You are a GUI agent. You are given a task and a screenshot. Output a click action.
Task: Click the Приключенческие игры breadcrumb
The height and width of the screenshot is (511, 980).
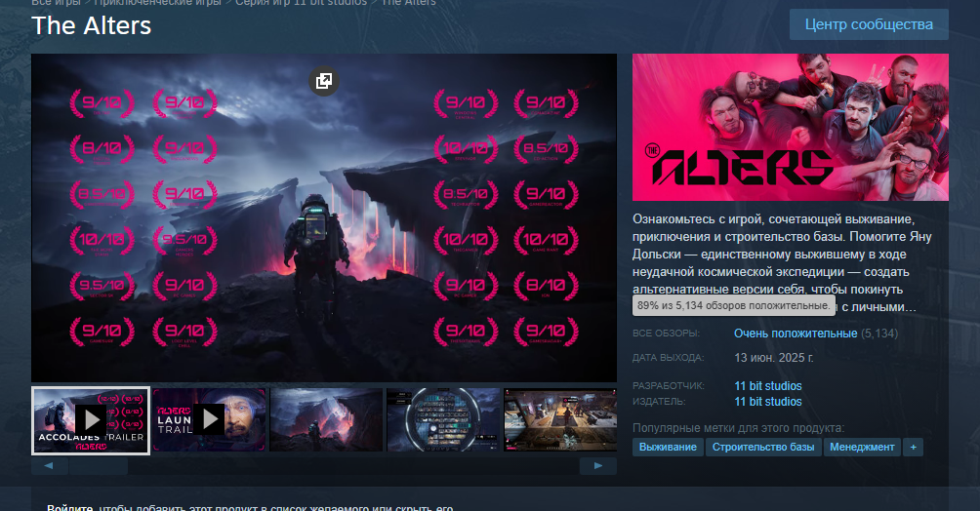157,3
